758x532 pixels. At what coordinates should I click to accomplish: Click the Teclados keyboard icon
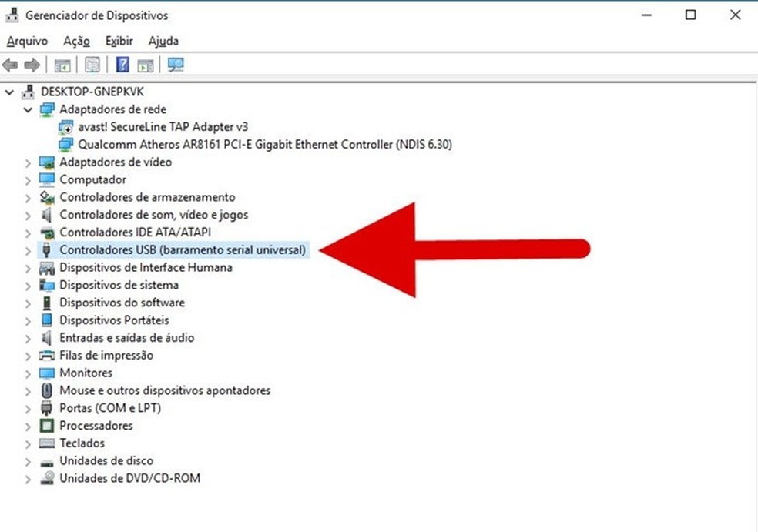point(47,443)
